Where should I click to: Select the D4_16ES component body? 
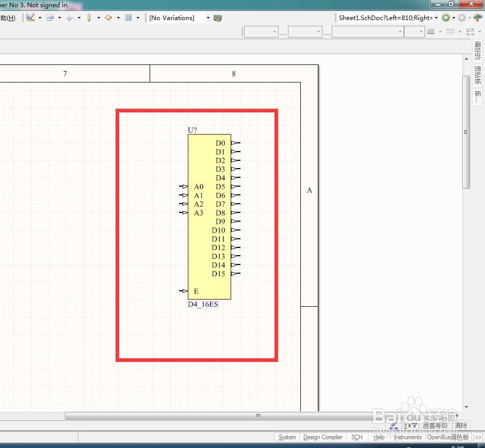tap(209, 217)
